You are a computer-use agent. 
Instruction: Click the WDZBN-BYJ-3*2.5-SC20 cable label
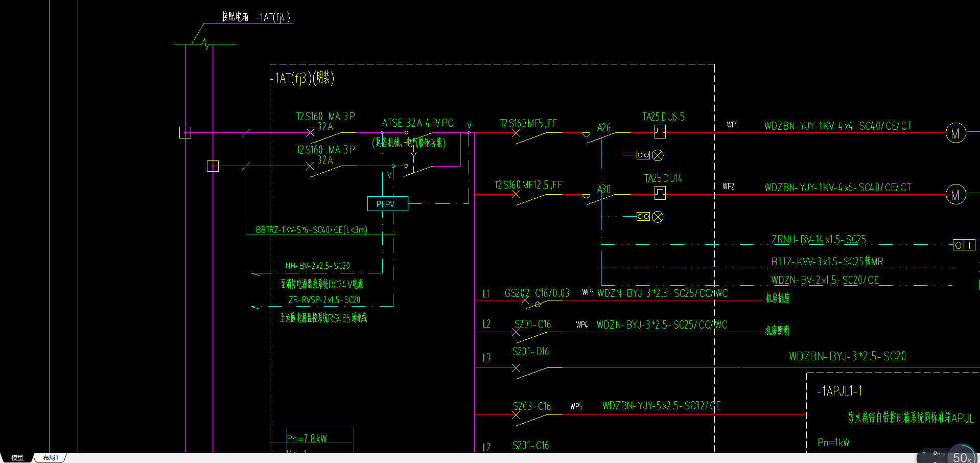tap(848, 356)
